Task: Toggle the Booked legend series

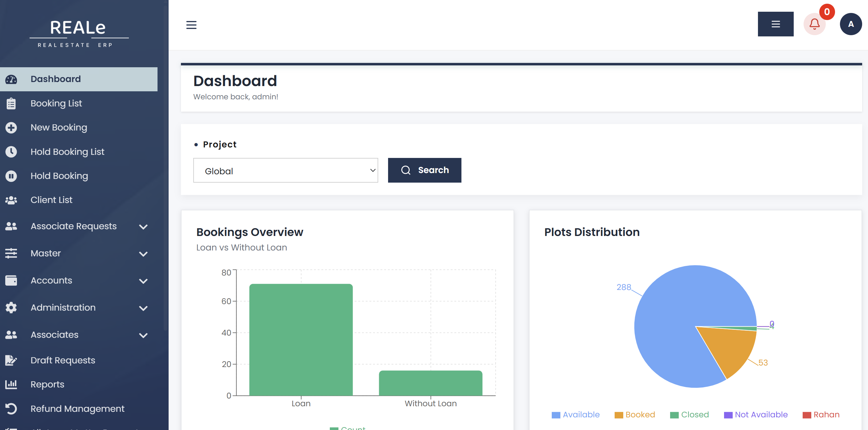Action: pos(634,415)
